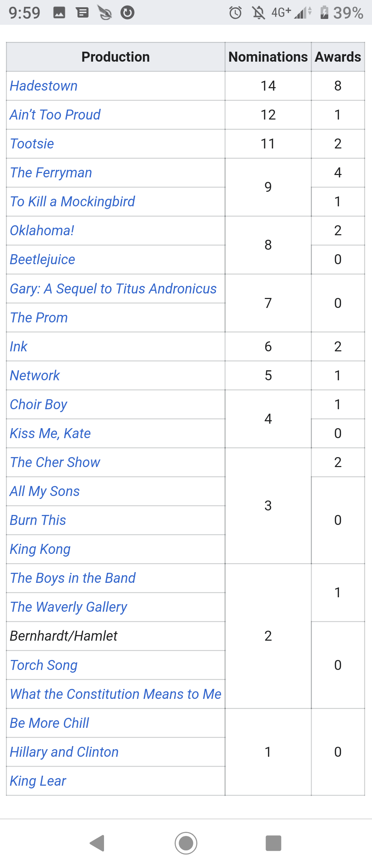Open The Cher Show link
The width and height of the screenshot is (372, 868).
point(55,462)
